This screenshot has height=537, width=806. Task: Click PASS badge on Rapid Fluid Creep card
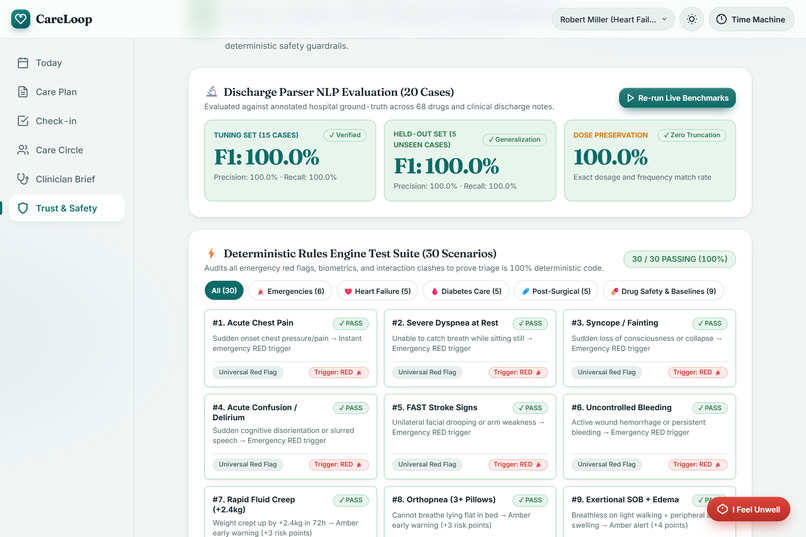(351, 500)
